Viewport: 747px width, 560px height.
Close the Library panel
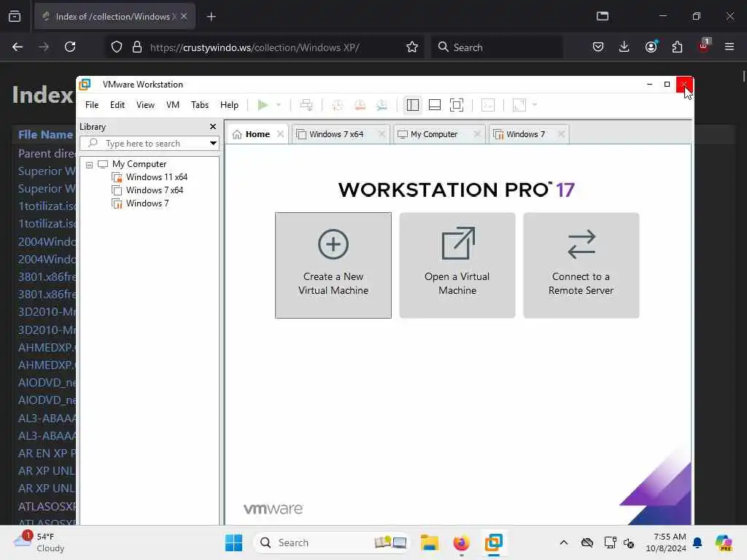(x=213, y=127)
